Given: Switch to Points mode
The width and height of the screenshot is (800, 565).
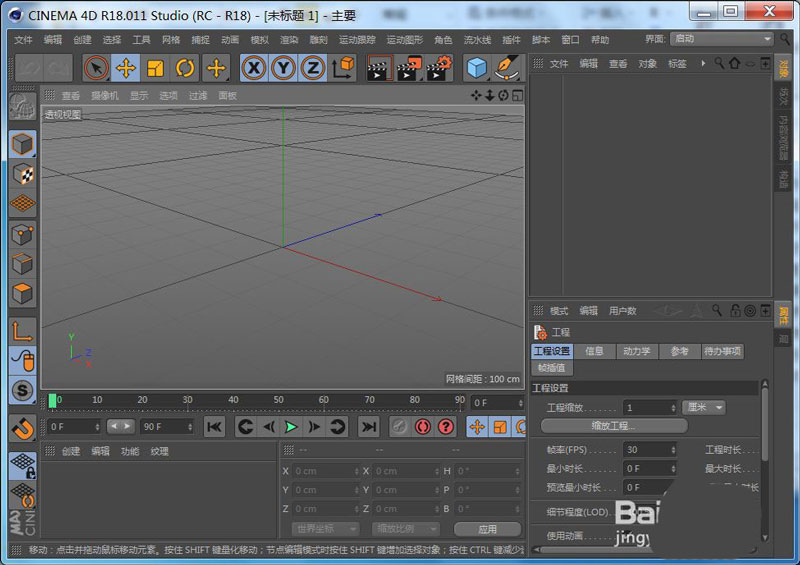Looking at the screenshot, I should pos(22,234).
